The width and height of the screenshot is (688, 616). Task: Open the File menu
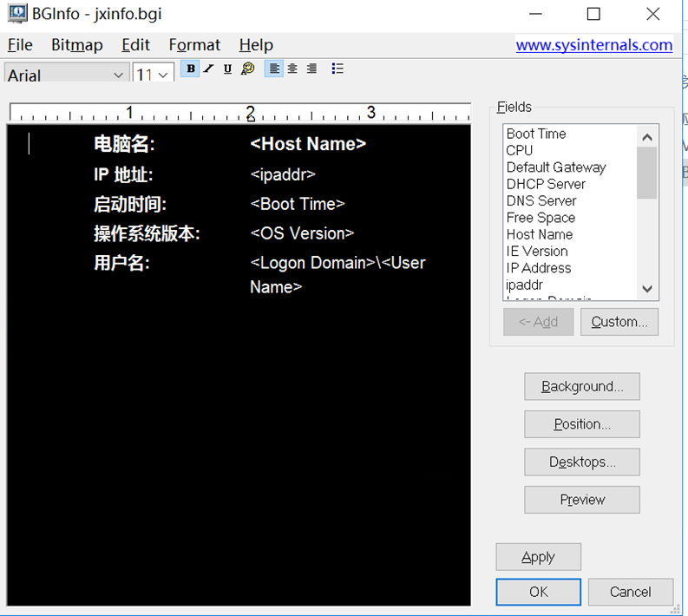[20, 45]
